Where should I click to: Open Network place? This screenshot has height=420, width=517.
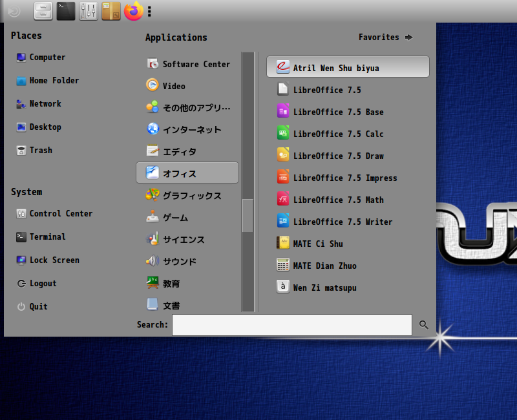click(x=39, y=104)
